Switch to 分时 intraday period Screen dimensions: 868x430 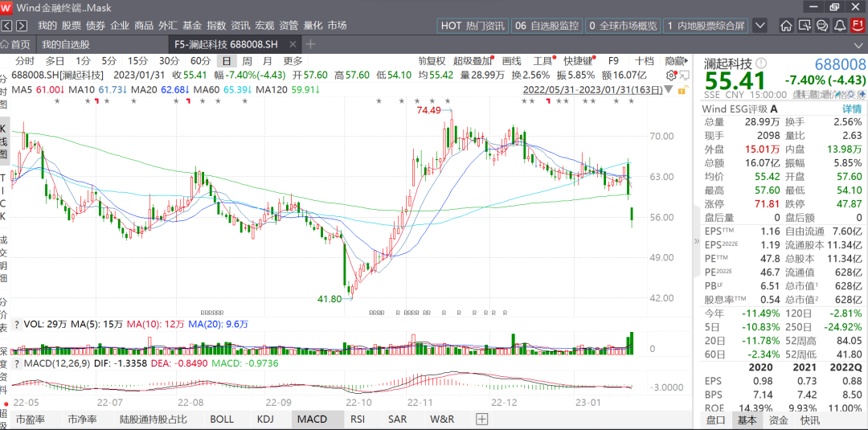[x=25, y=61]
